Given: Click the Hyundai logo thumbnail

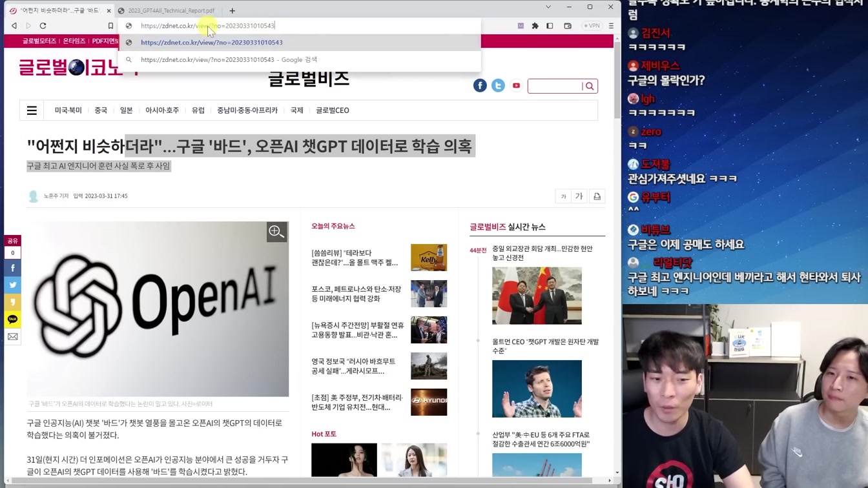Looking at the screenshot, I should (x=429, y=402).
